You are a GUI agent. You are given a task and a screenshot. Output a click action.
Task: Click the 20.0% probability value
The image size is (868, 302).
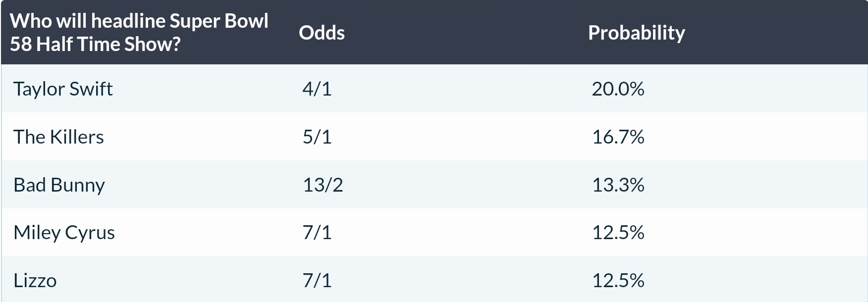coord(618,89)
